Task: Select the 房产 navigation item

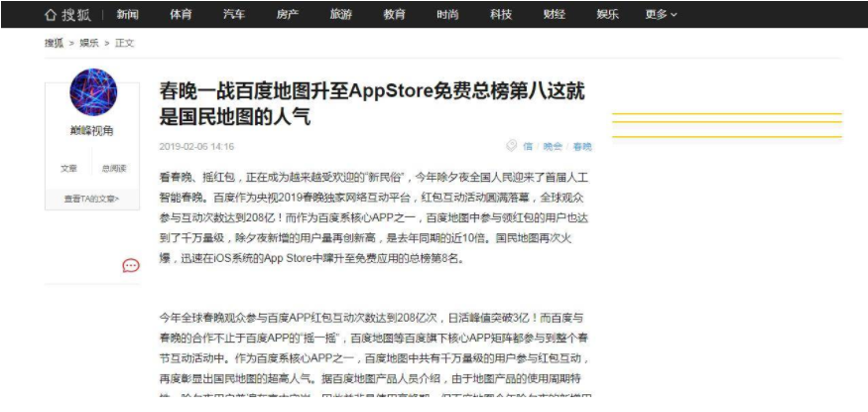Action: tap(288, 15)
